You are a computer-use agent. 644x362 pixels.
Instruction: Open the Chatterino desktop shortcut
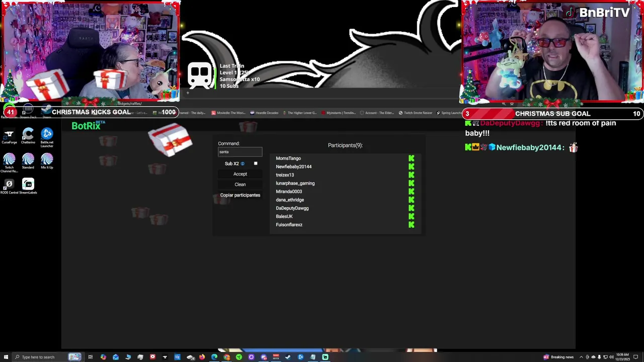tap(28, 135)
